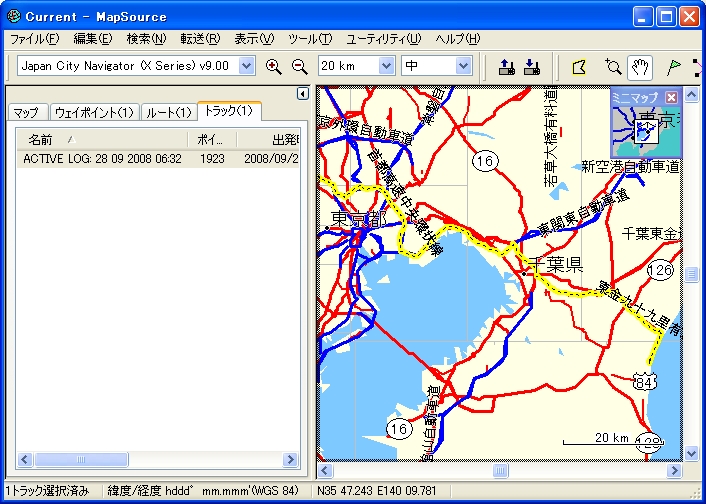Click track list scroll left arrow

point(25,459)
